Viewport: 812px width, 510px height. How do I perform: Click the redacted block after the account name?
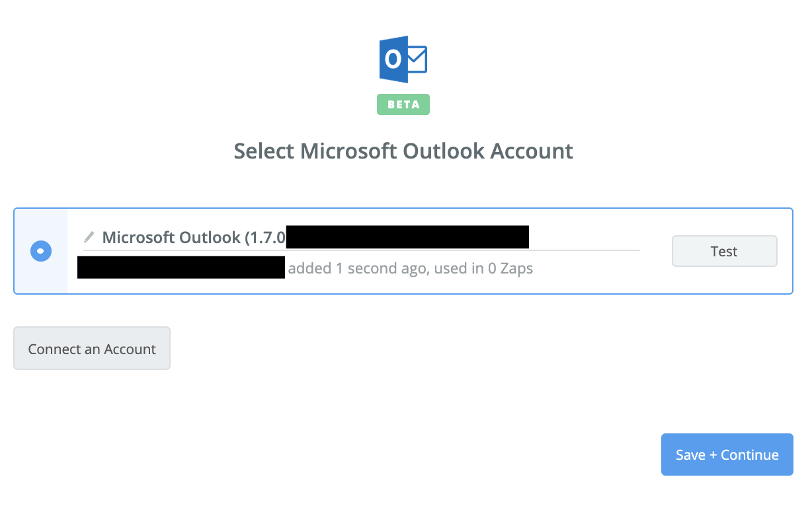(x=407, y=237)
